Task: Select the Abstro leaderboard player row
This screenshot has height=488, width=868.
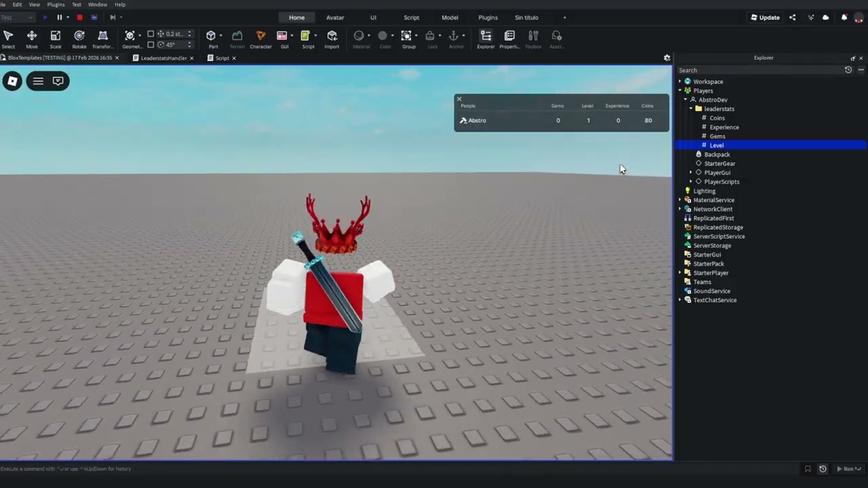Action: pos(561,121)
